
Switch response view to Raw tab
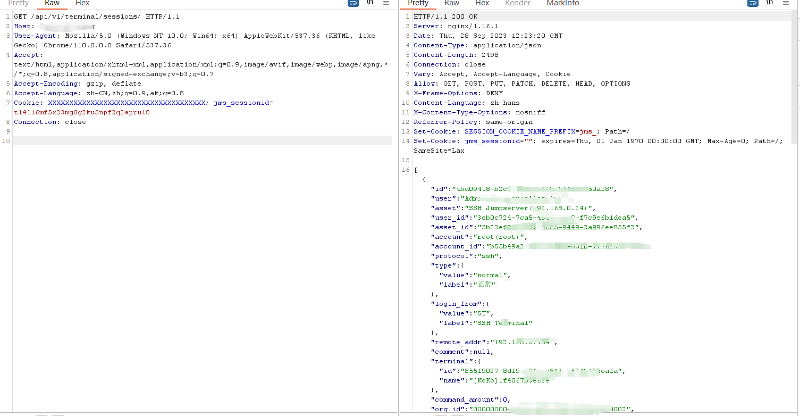coord(452,3)
